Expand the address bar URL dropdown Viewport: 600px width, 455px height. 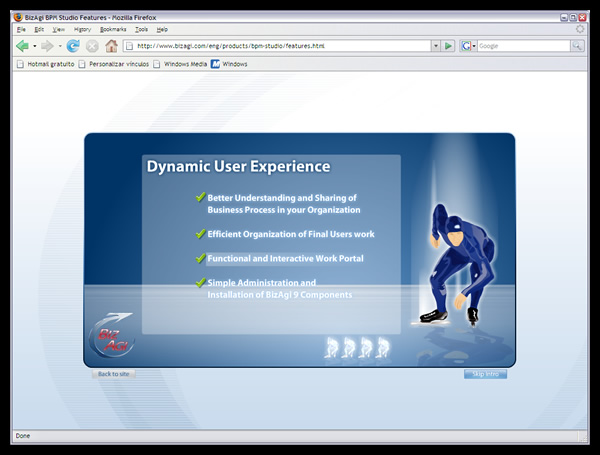point(435,46)
